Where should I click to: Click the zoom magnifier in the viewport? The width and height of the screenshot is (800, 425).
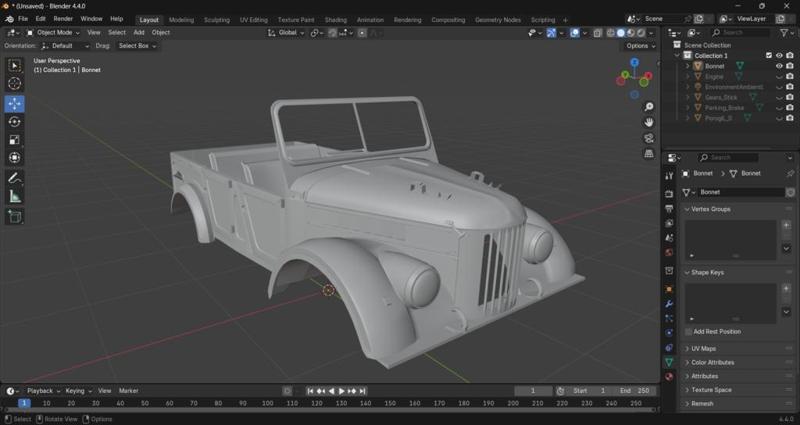tap(649, 107)
